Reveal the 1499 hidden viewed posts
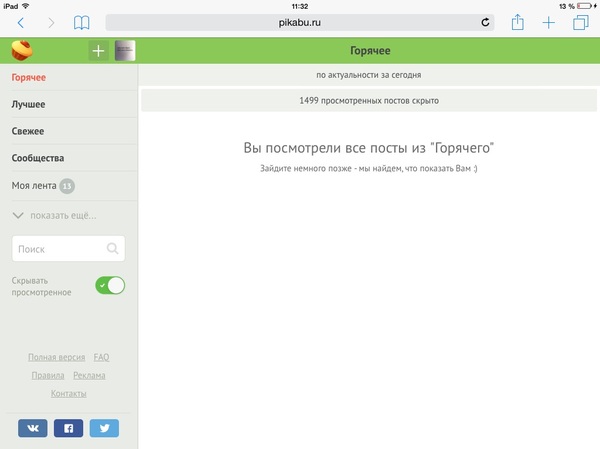 [x=368, y=100]
